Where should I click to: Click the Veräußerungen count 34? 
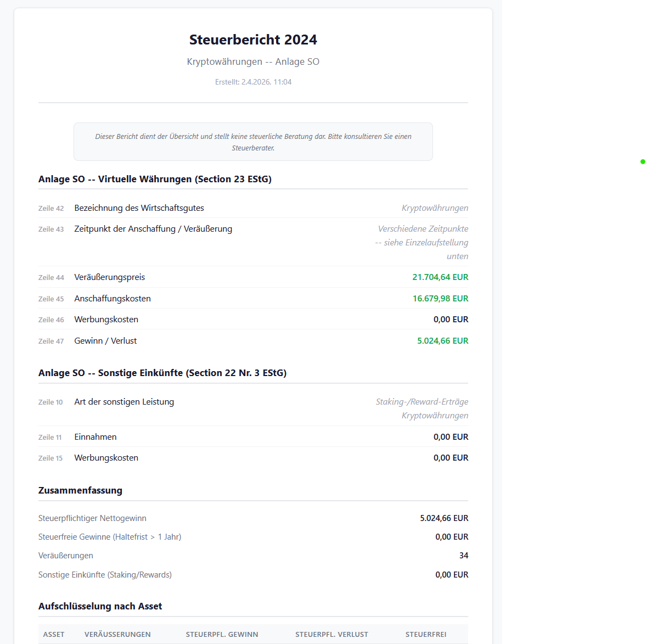pyautogui.click(x=463, y=556)
